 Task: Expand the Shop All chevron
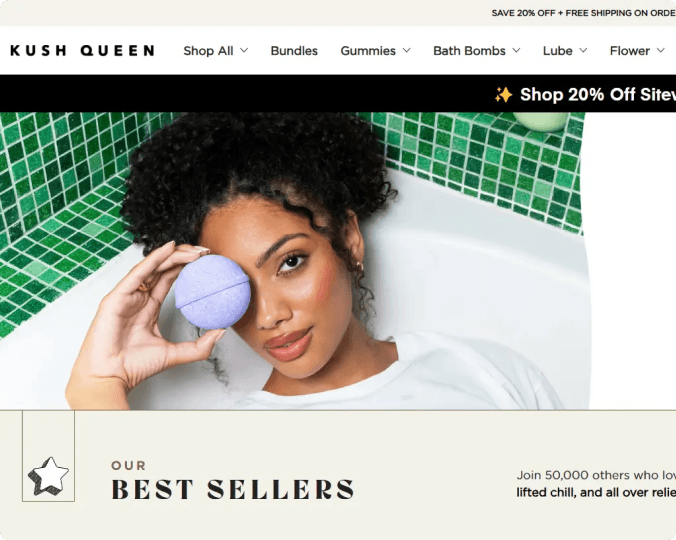pyautogui.click(x=244, y=50)
